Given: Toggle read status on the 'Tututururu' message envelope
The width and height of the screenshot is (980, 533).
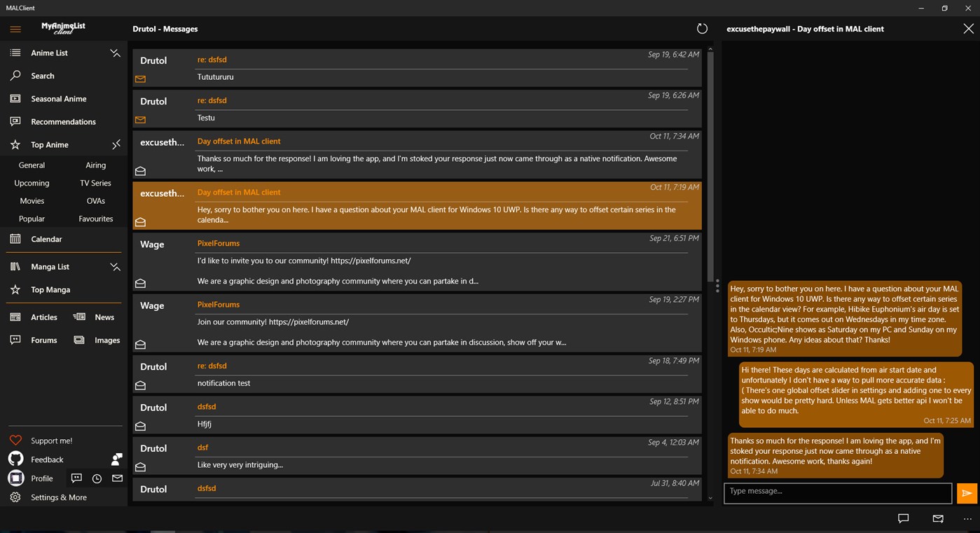Looking at the screenshot, I should pyautogui.click(x=140, y=78).
